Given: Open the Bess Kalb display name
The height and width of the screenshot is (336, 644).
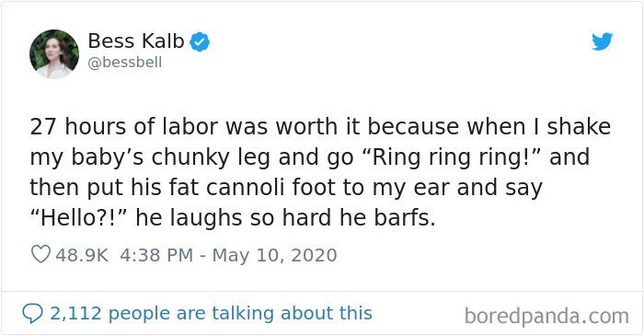Looking at the screenshot, I should 136,41.
